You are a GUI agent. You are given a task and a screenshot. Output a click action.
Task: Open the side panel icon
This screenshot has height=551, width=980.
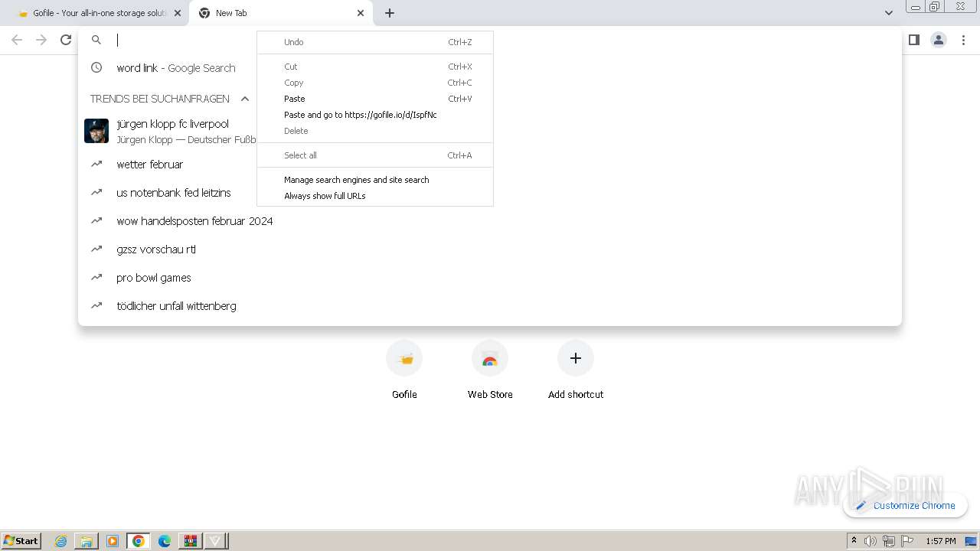(x=913, y=40)
